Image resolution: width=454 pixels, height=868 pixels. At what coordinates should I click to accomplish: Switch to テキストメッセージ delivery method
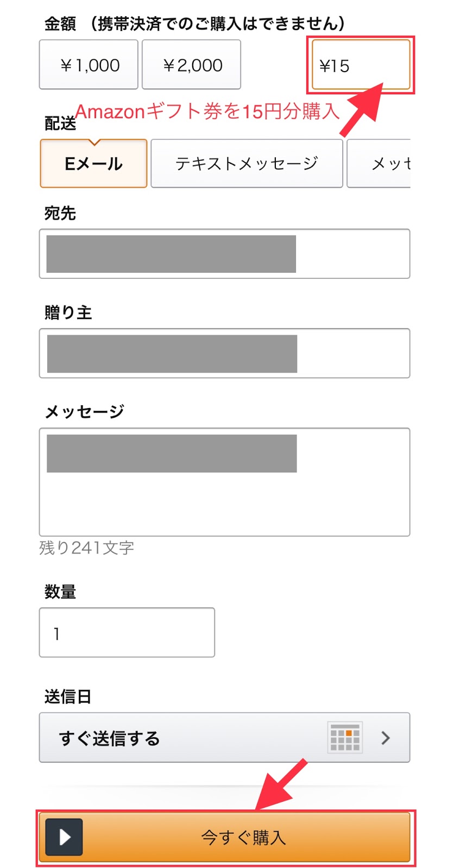(247, 163)
